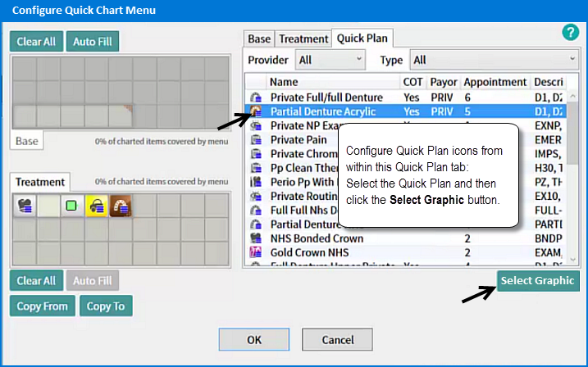The image size is (588, 367).
Task: Click Clear All beside the top Auto Fill
Action: tap(36, 41)
